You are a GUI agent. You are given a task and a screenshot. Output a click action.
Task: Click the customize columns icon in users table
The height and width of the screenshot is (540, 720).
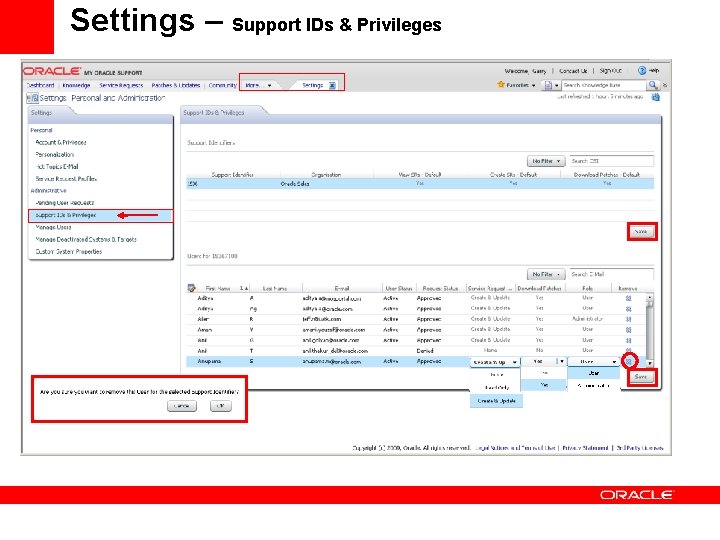click(x=191, y=288)
